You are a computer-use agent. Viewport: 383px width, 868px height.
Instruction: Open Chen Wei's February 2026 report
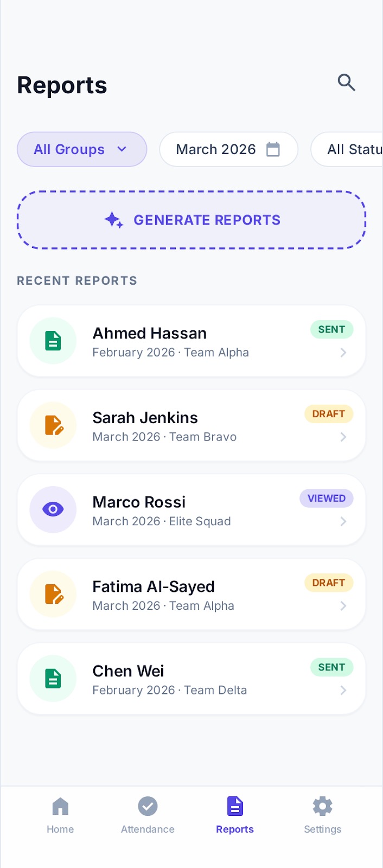pyautogui.click(x=191, y=678)
